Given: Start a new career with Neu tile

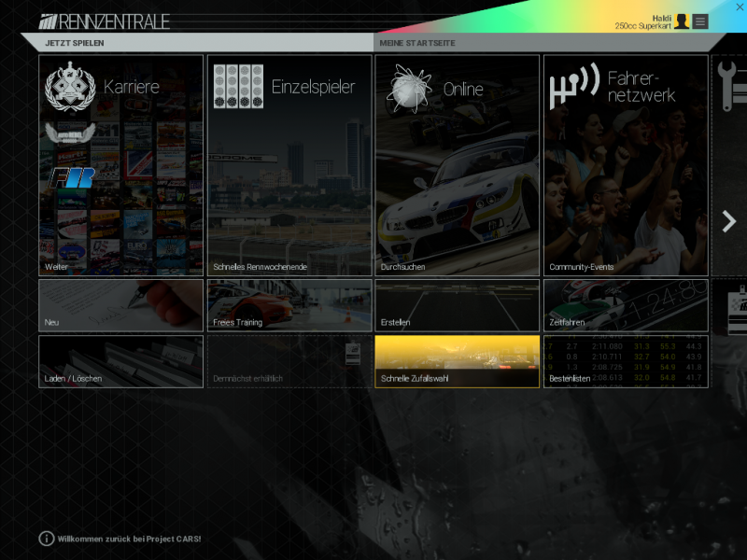Looking at the screenshot, I should click(x=121, y=305).
